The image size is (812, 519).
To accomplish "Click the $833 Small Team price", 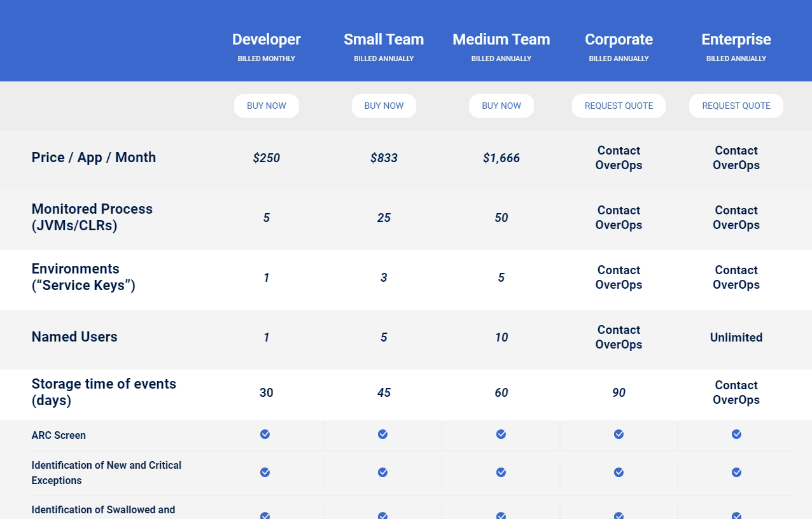I will click(384, 158).
